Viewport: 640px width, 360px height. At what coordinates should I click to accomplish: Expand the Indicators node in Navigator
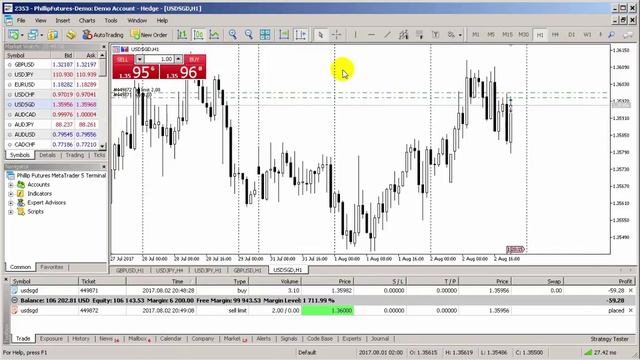(x=11, y=194)
